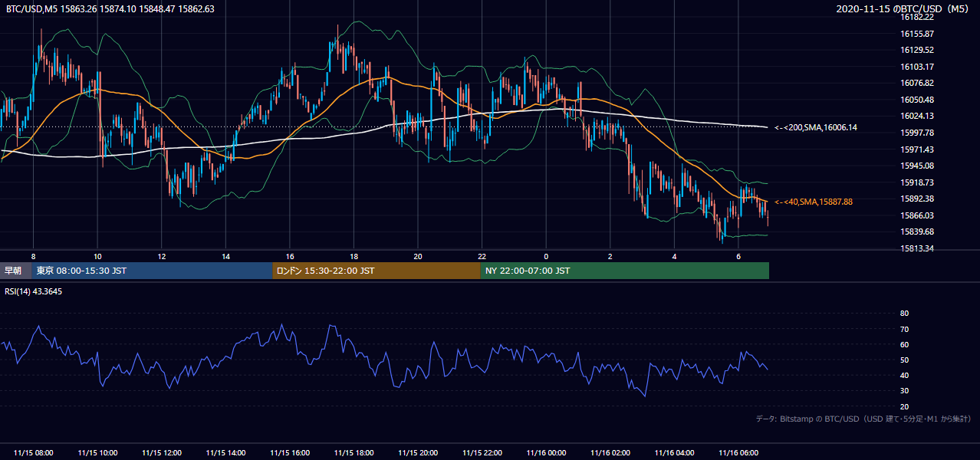The width and height of the screenshot is (980, 460).
Task: Click price axis value 15892.38
Action: (916, 199)
